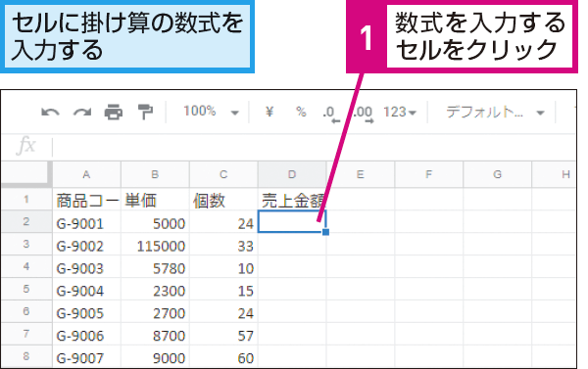Click the fill handle of cell D2

[326, 232]
